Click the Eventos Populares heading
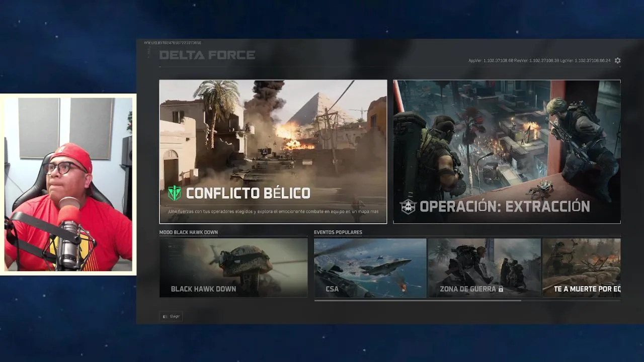The width and height of the screenshot is (644, 362). tap(338, 232)
